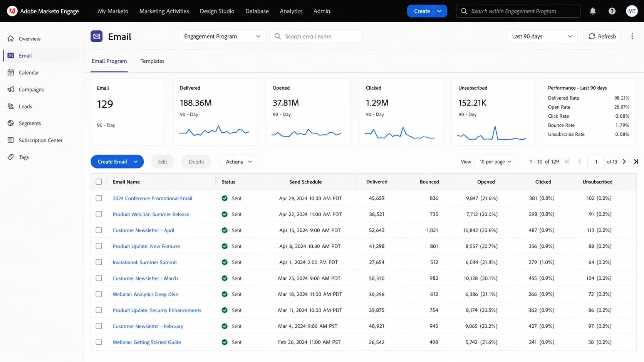The height and width of the screenshot is (362, 644).
Task: Expand the Create button dropdown arrow
Action: (439, 11)
